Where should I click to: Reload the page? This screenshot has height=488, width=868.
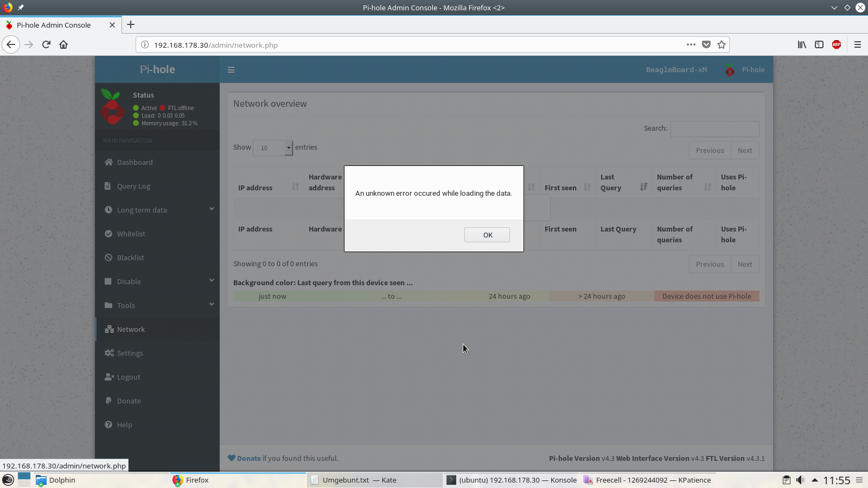tap(46, 44)
